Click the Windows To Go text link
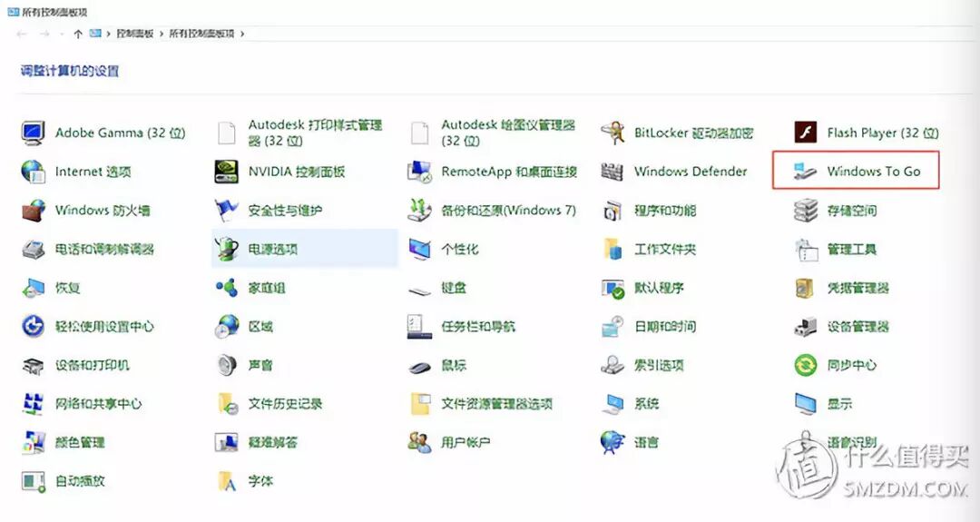 click(874, 172)
